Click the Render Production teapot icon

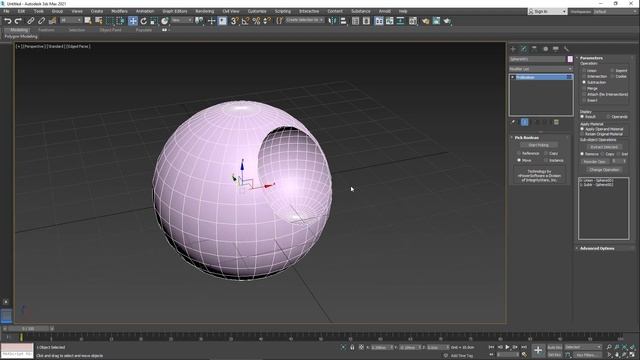[447, 21]
